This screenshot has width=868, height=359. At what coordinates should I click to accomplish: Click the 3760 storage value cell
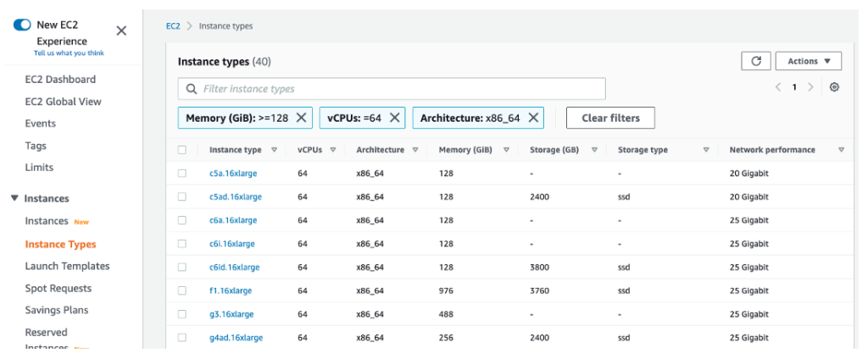pos(539,290)
